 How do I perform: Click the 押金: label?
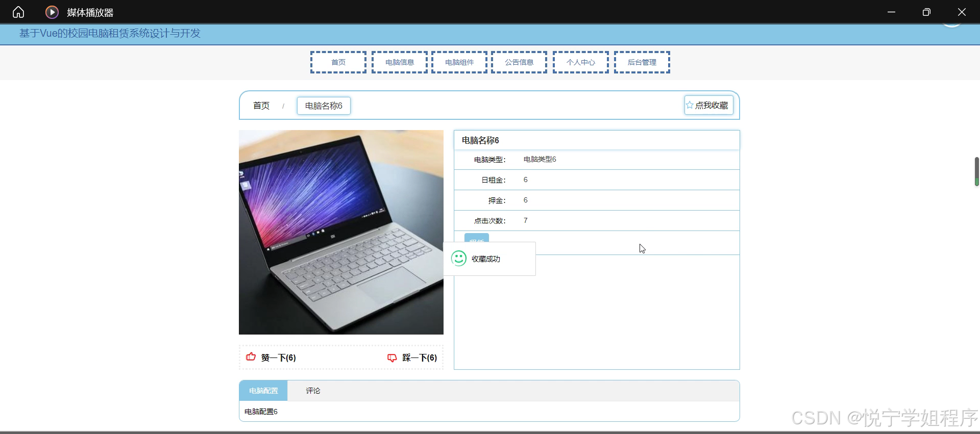(x=497, y=200)
